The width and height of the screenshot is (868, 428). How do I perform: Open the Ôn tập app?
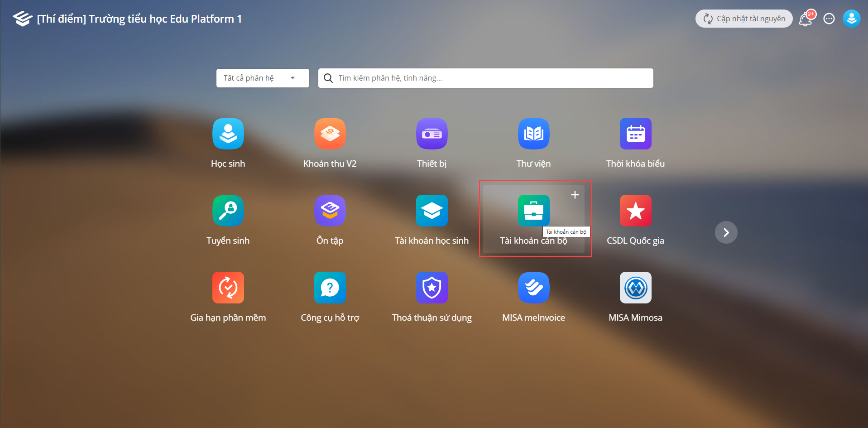[330, 211]
